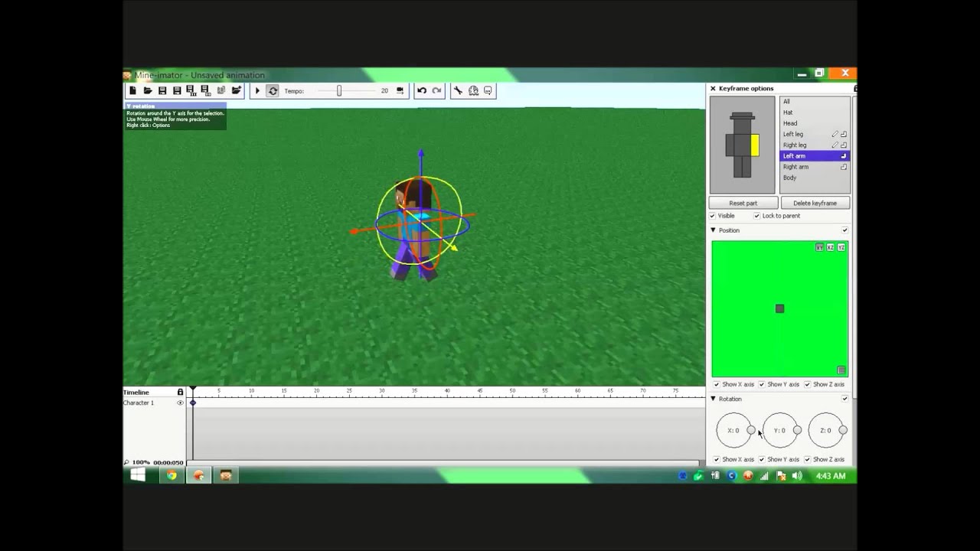Toggle the Timeline lock icon
Screen dimensions: 980x551
tap(181, 392)
